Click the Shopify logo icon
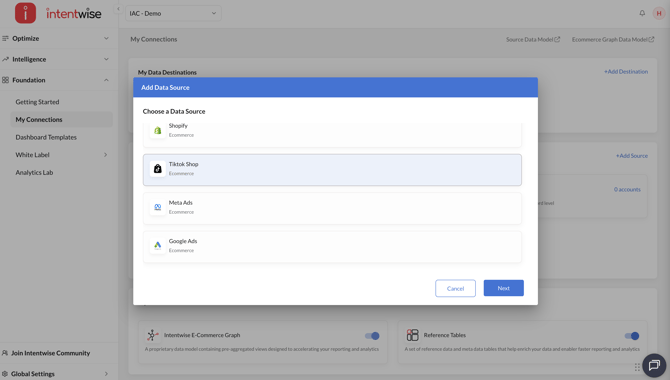Viewport: 670px width, 380px height. pyautogui.click(x=158, y=130)
